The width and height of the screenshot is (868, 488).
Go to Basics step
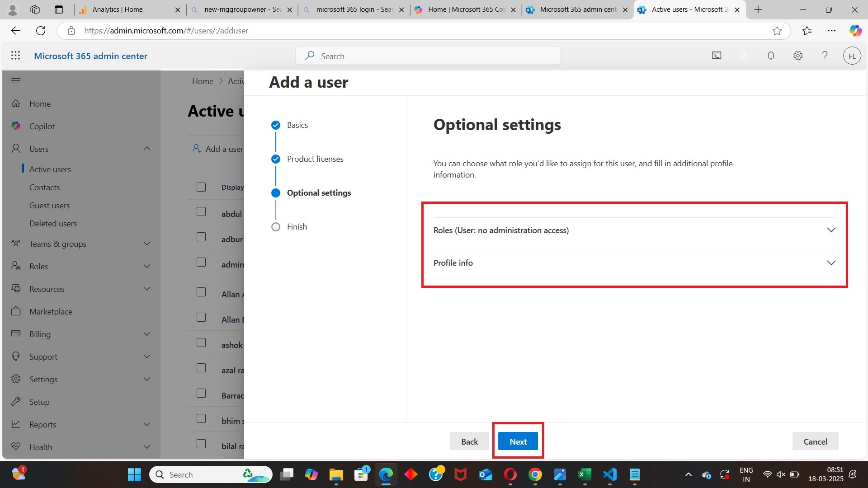[297, 125]
